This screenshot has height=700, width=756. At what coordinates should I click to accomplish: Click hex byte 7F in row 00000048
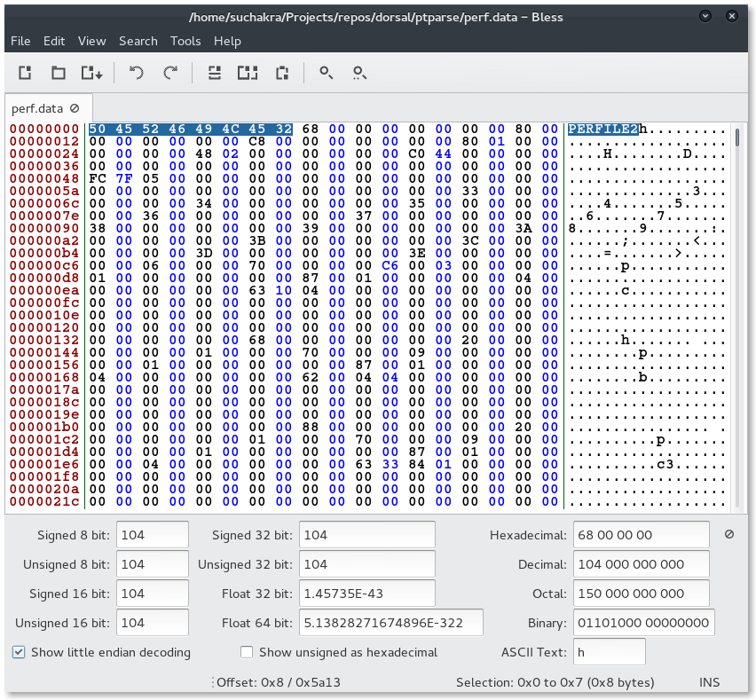[x=124, y=178]
